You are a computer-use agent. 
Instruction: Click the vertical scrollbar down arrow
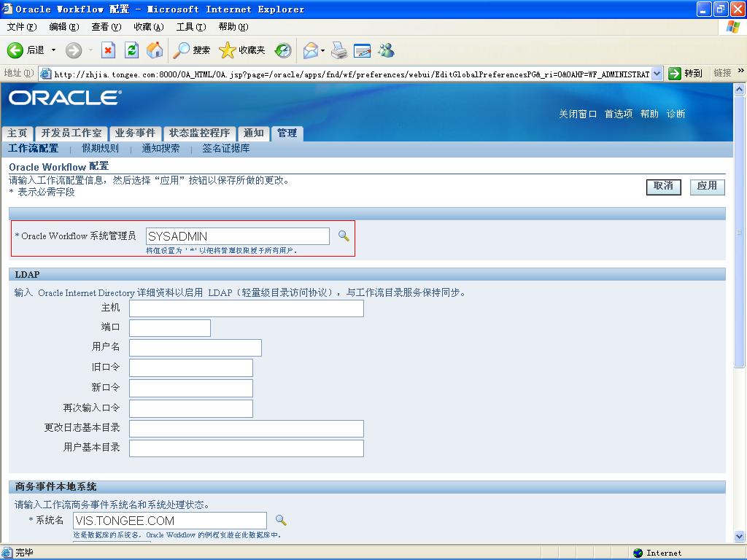click(740, 536)
